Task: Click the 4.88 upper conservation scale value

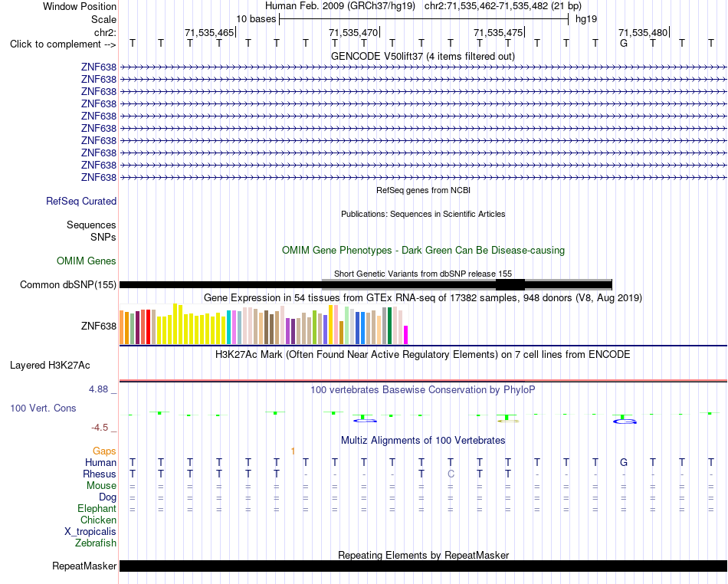Action: point(98,389)
